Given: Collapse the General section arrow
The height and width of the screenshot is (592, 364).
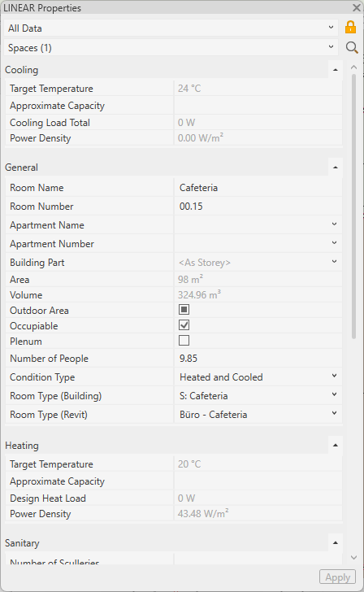Looking at the screenshot, I should (336, 168).
